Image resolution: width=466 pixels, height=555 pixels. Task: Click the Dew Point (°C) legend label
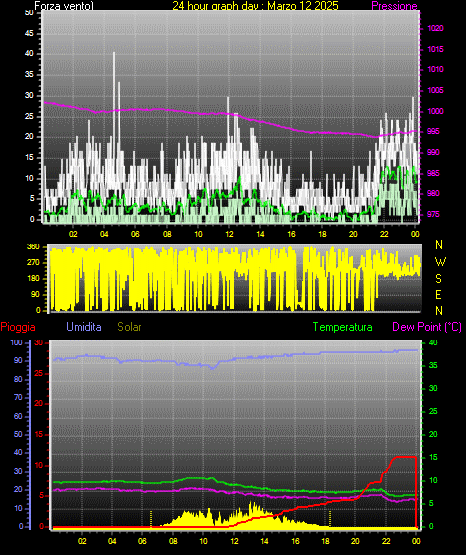[427, 327]
